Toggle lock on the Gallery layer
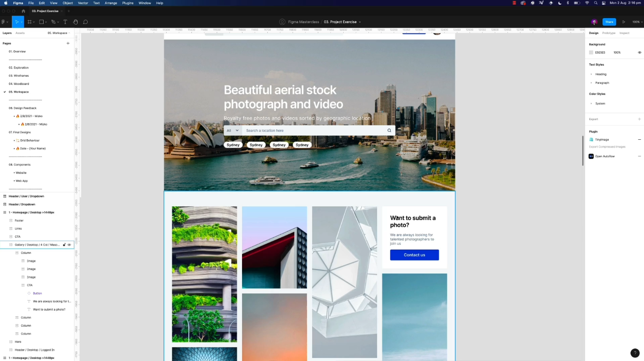This screenshot has width=644, height=361. point(64,244)
